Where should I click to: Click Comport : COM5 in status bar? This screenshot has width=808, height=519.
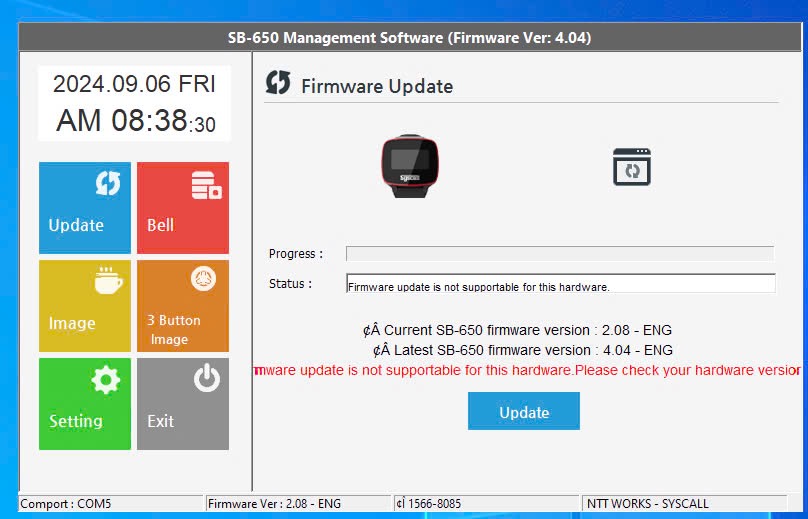click(x=110, y=504)
